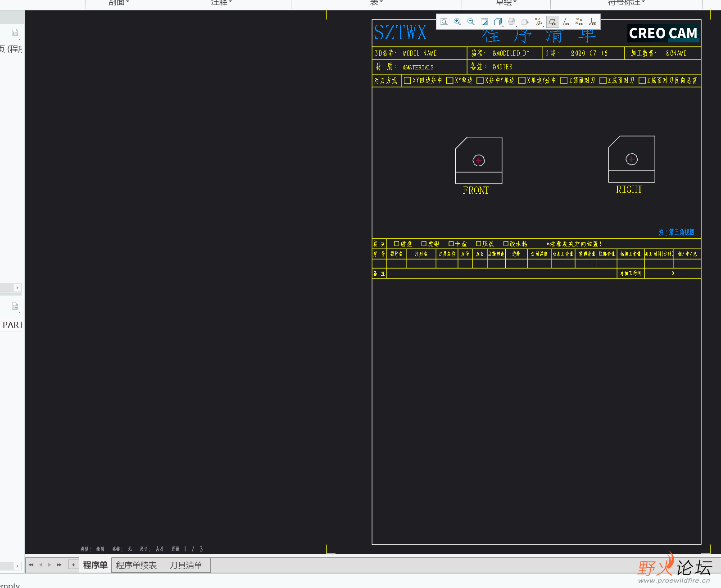Image resolution: width=721 pixels, height=588 pixels.
Task: Click the grayed saved orientations icon
Action: 512,22
